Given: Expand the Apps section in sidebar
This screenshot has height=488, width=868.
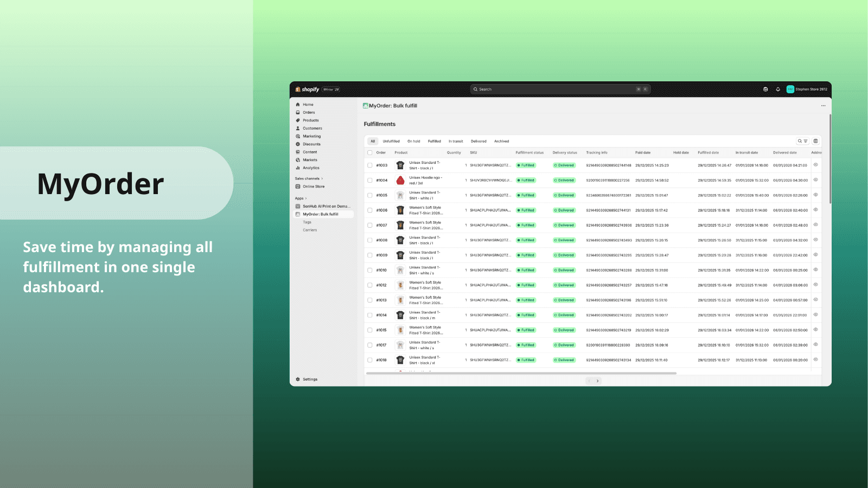Looking at the screenshot, I should tap(301, 198).
